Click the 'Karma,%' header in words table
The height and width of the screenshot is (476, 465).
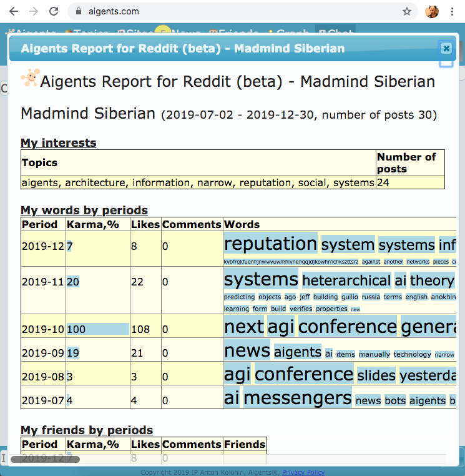pos(93,224)
